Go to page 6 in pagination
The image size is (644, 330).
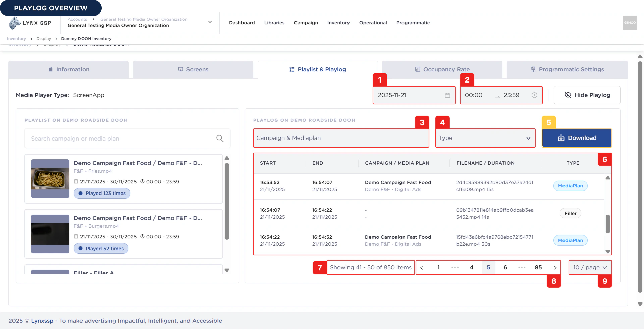pyautogui.click(x=505, y=268)
